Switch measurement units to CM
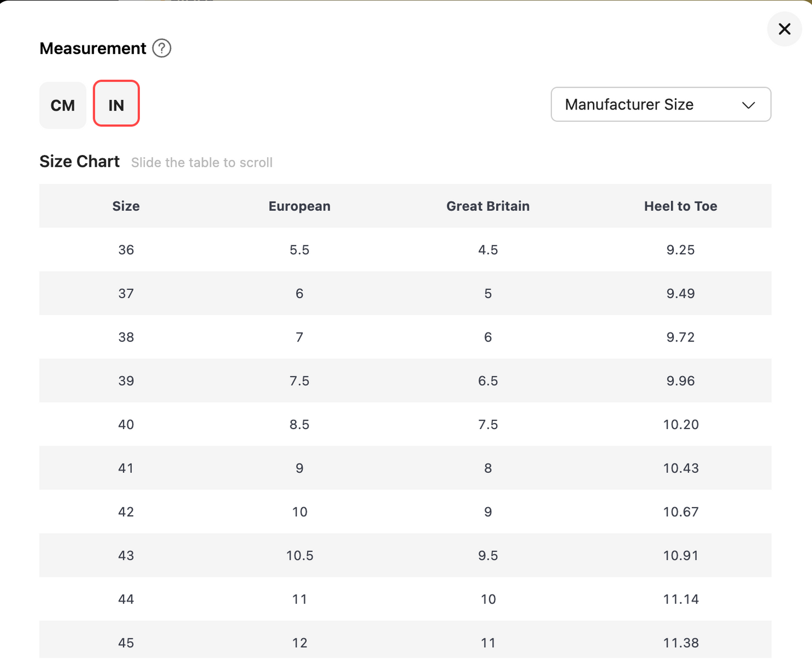The height and width of the screenshot is (666, 812). point(62,106)
